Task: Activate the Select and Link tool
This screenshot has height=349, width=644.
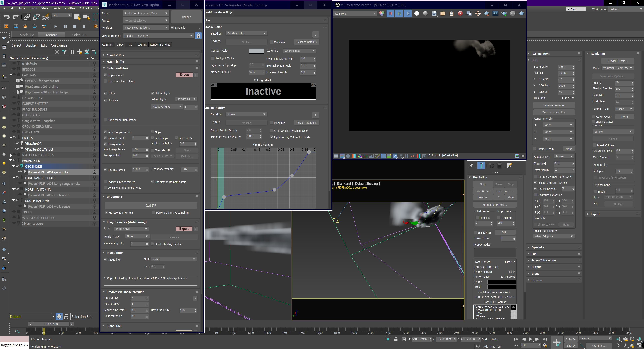Action: 27,17
